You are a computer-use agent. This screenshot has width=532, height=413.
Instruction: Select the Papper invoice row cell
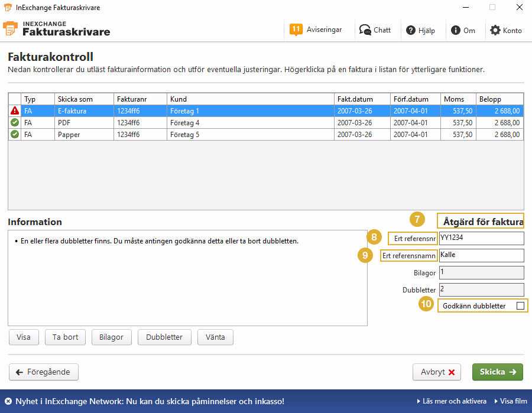[x=84, y=135]
